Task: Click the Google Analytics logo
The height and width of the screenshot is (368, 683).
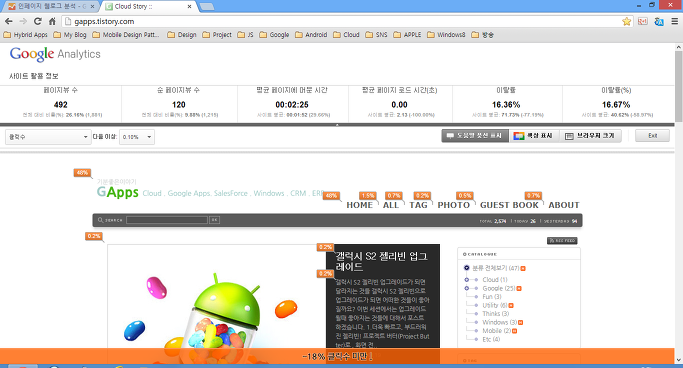Action: pyautogui.click(x=55, y=54)
